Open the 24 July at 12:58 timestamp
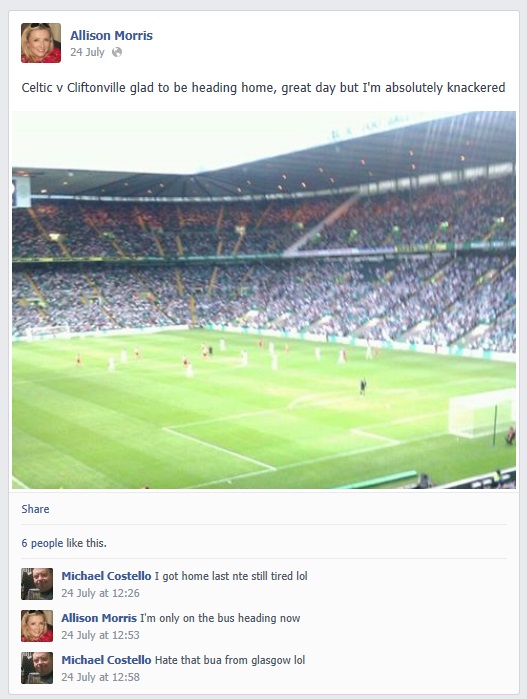The height and width of the screenshot is (699, 527). [x=100, y=677]
